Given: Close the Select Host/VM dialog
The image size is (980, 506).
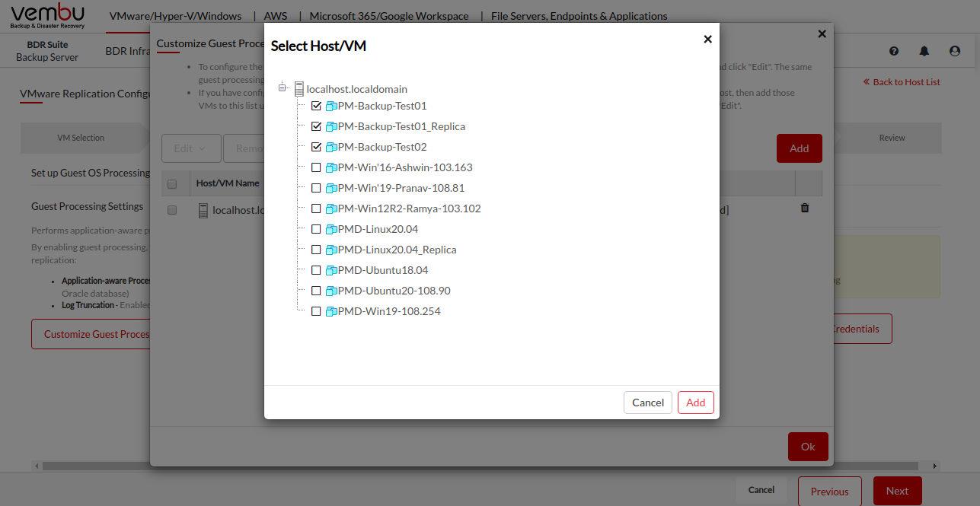Looking at the screenshot, I should (x=707, y=39).
